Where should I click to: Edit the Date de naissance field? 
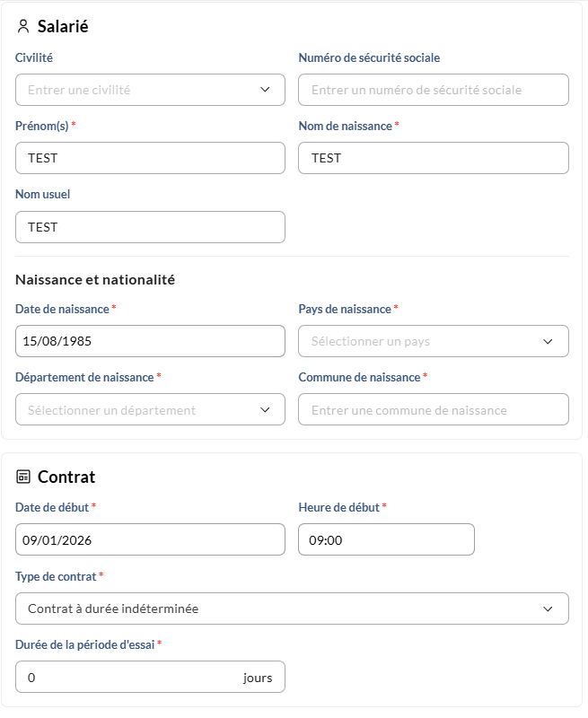pyautogui.click(x=150, y=341)
